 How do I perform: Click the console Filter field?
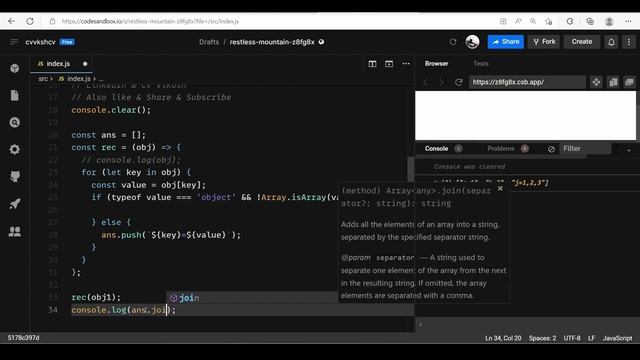585,149
